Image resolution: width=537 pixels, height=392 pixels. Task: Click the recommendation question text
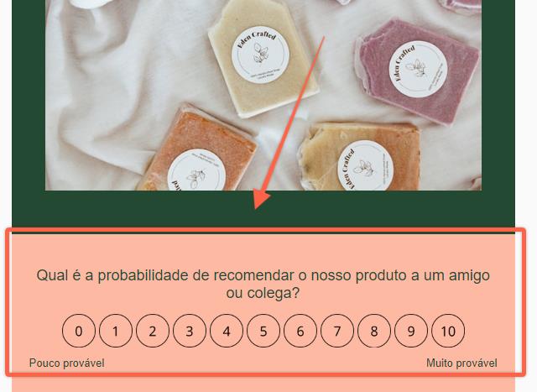[263, 284]
